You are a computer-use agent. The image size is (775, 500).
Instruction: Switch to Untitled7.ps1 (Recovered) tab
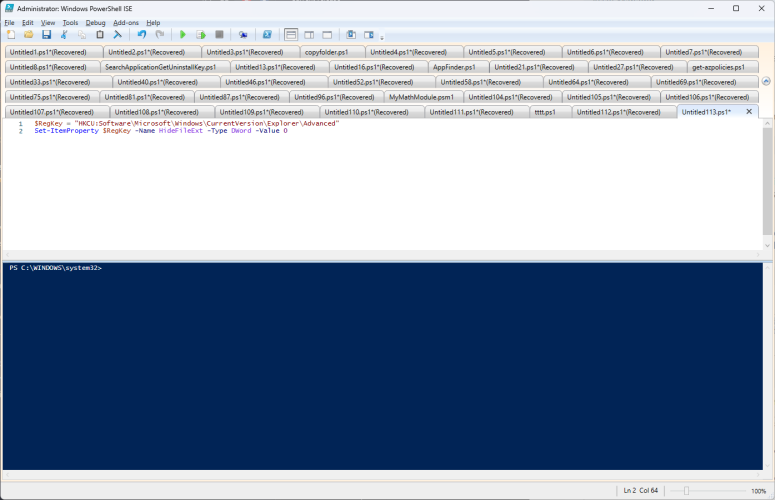click(709, 52)
